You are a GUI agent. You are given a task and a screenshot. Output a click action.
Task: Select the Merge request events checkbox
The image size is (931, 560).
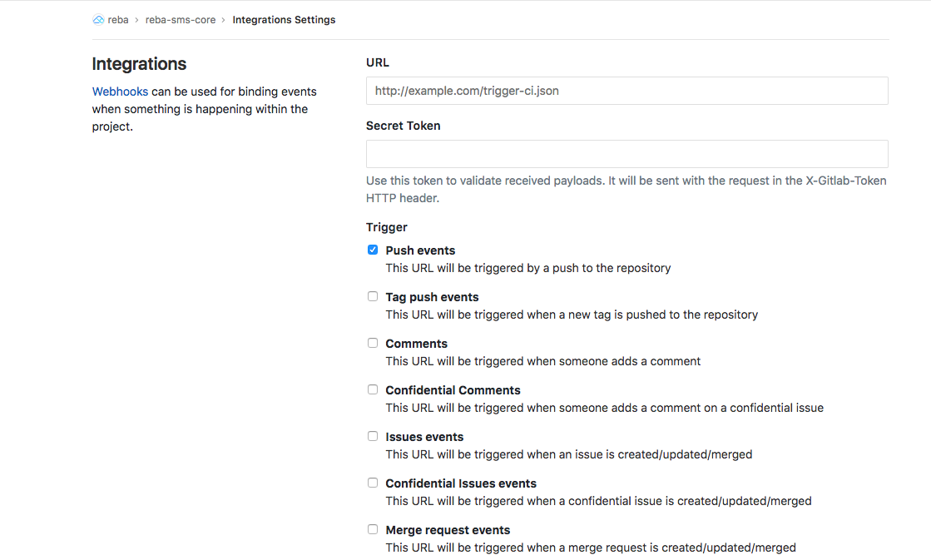click(x=373, y=529)
